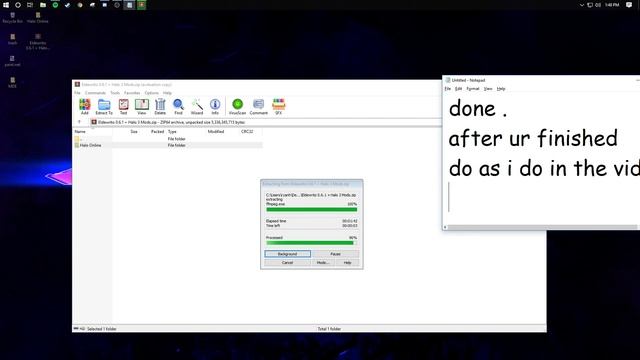Open the Cortana search circle in taskbar
640x360 pixels.
tap(18, 5)
